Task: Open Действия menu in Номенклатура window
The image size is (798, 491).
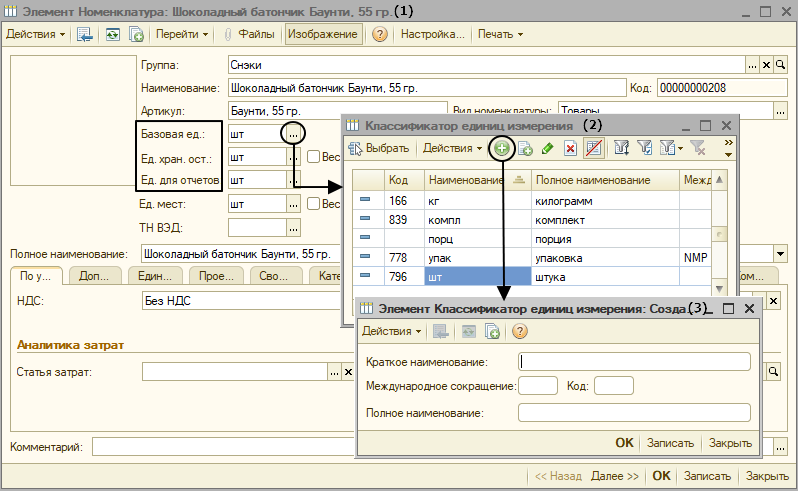Action: coord(36,35)
